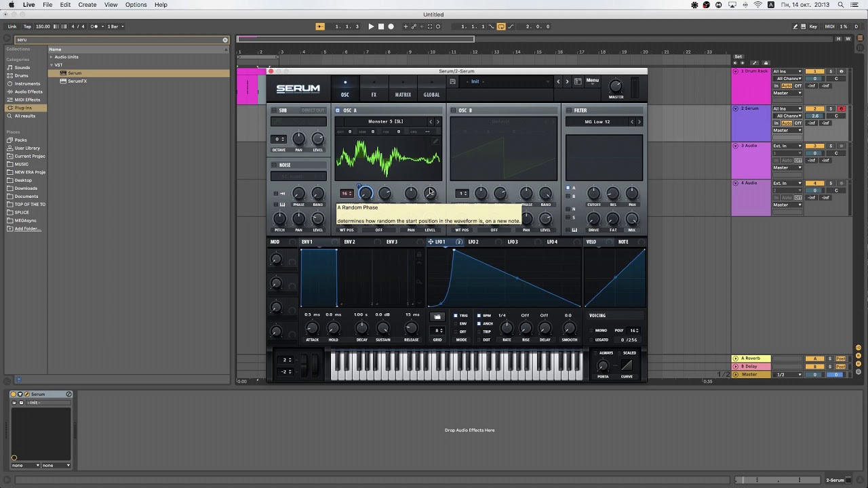Toggle Follow playback arrow button
Image resolution: width=868 pixels, height=488 pixels.
pyautogui.click(x=320, y=26)
